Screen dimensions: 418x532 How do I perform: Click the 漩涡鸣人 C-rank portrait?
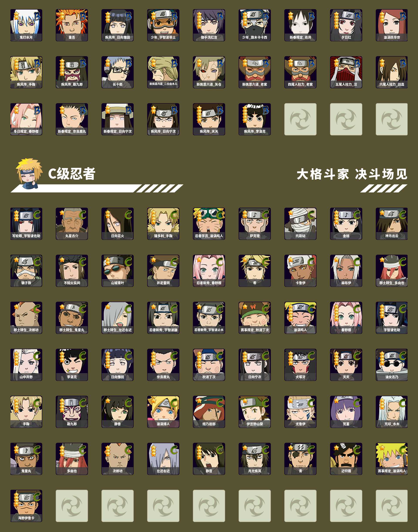pos(300,318)
